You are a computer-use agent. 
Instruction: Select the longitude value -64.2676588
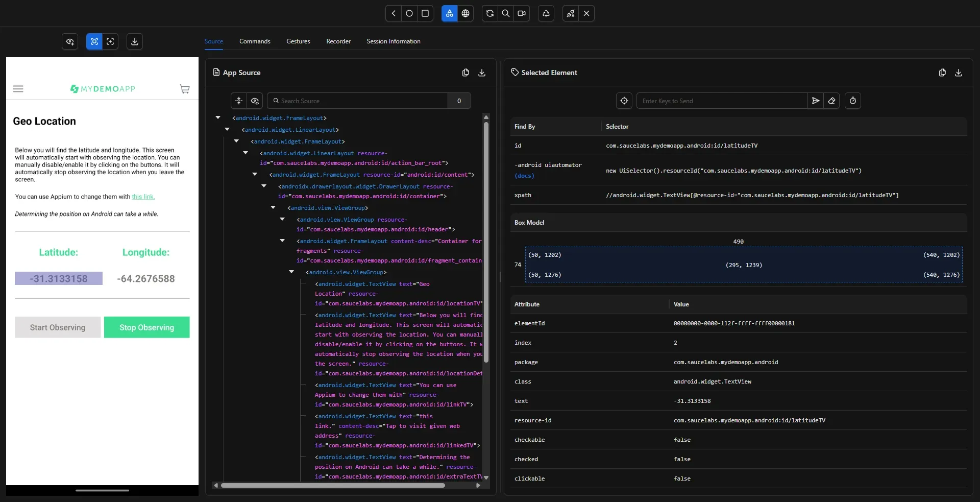146,278
